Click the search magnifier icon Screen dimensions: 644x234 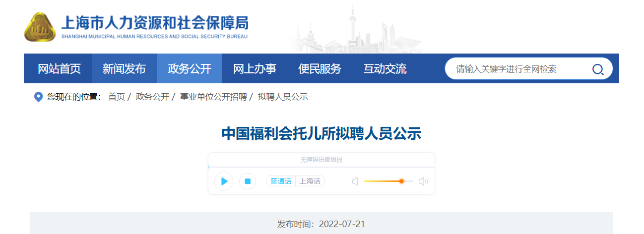tap(598, 69)
